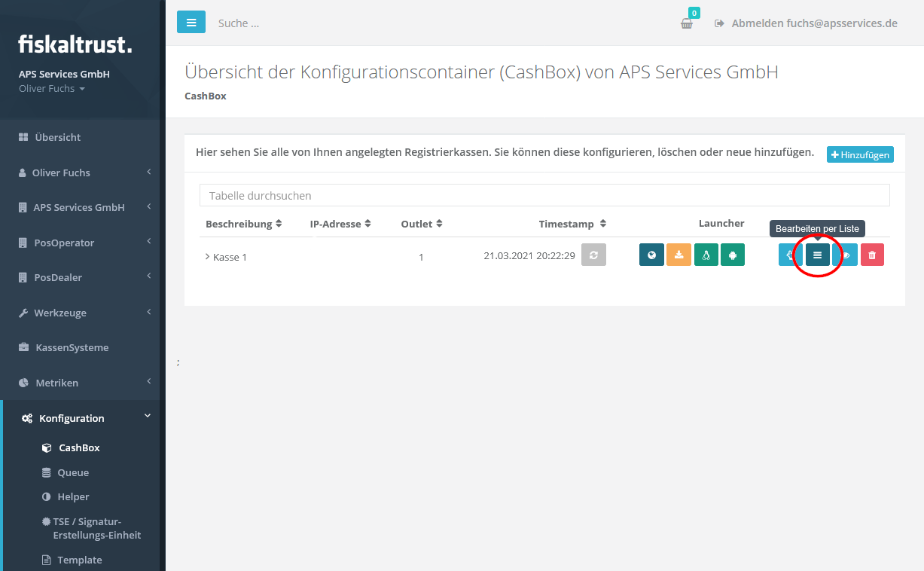Click the Tabelle durchsuchen search field
This screenshot has width=924, height=571.
pyautogui.click(x=544, y=195)
